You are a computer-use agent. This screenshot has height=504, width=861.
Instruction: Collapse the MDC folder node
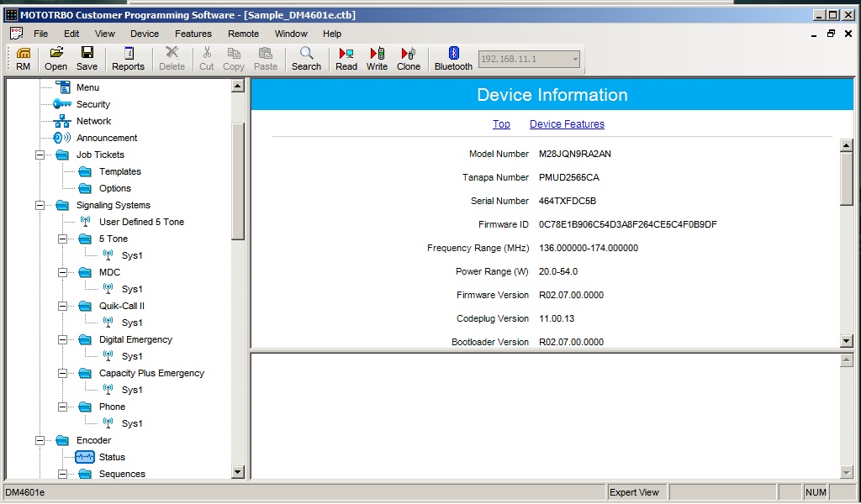click(x=62, y=272)
